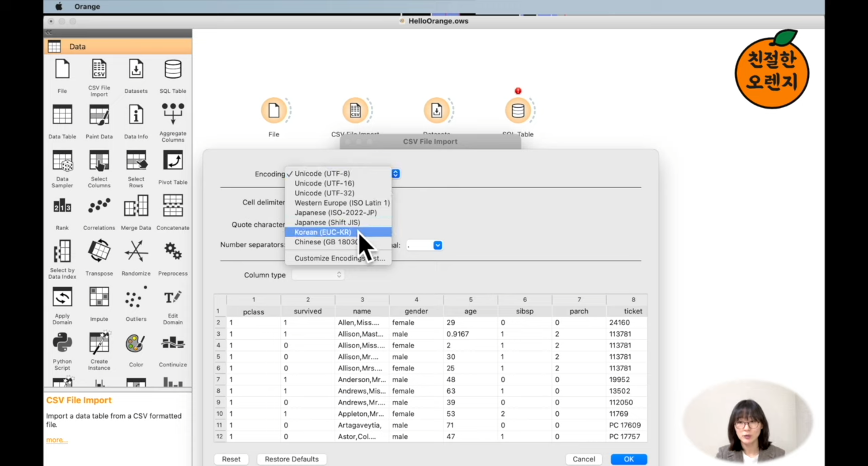868x466 pixels.
Task: Select Aggregate Columns widget
Action: tap(173, 122)
